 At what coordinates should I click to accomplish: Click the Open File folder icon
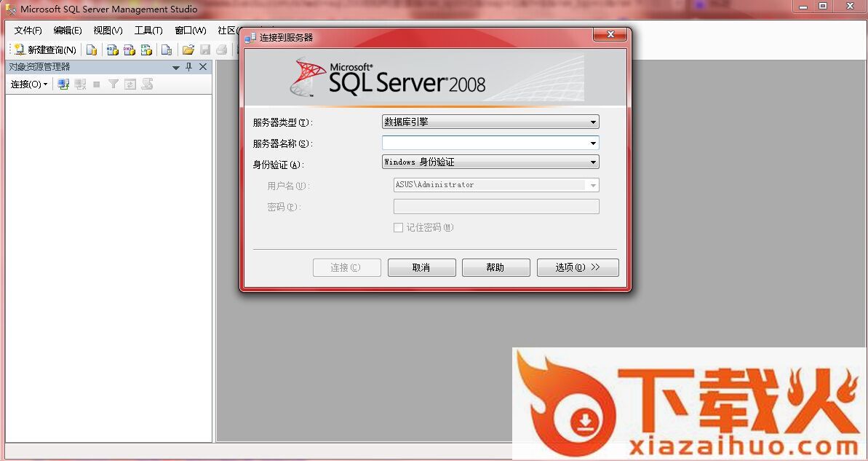pos(188,50)
